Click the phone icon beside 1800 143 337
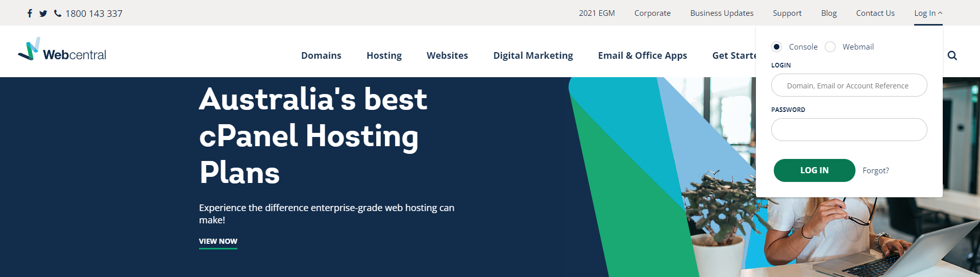The height and width of the screenshot is (277, 980). (58, 13)
